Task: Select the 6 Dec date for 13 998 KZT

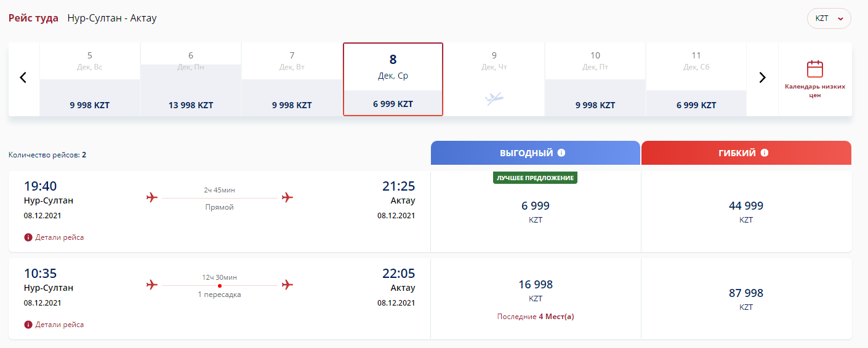Action: point(191,79)
